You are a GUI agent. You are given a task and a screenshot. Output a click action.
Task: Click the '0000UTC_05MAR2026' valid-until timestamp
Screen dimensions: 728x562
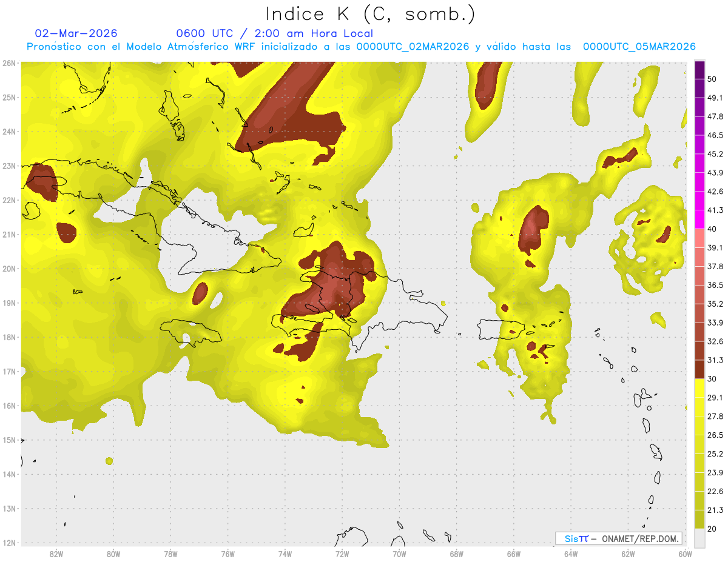click(639, 47)
